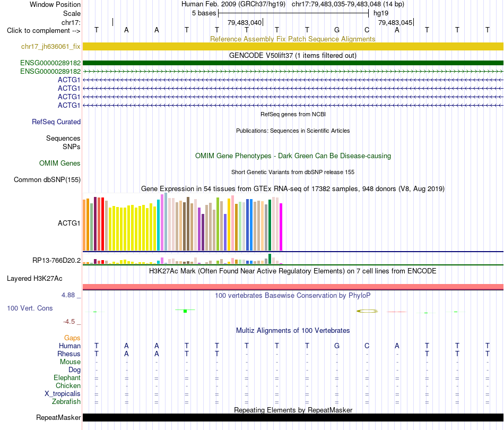Click the pink H3K27Ac signal bar
Image resolution: width=504 pixels, height=430 pixels.
[293, 287]
